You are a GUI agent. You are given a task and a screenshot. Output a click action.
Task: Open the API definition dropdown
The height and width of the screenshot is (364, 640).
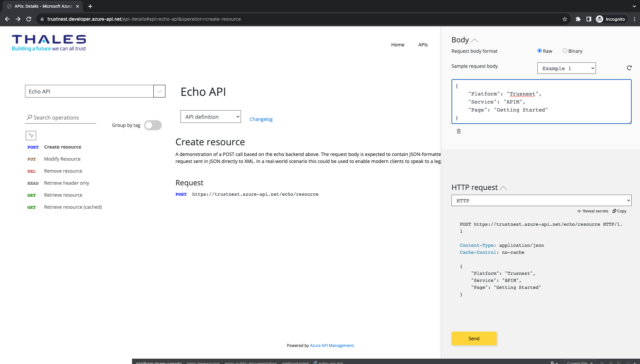(x=211, y=117)
